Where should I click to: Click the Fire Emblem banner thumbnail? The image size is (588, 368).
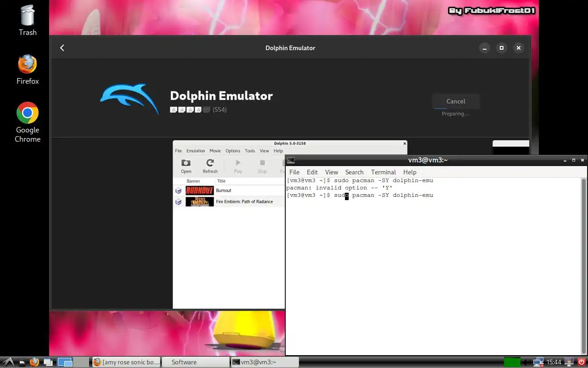pos(199,201)
